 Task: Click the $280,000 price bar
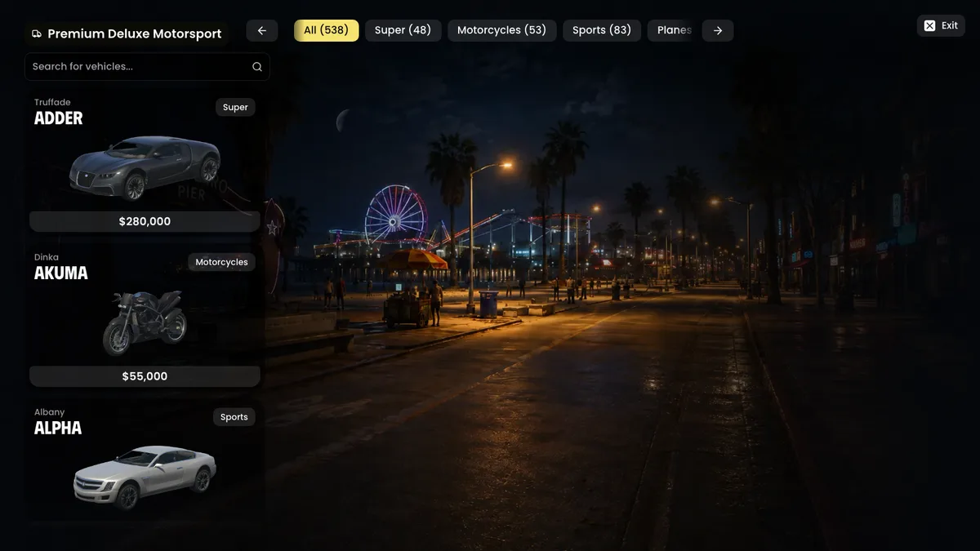coord(145,221)
